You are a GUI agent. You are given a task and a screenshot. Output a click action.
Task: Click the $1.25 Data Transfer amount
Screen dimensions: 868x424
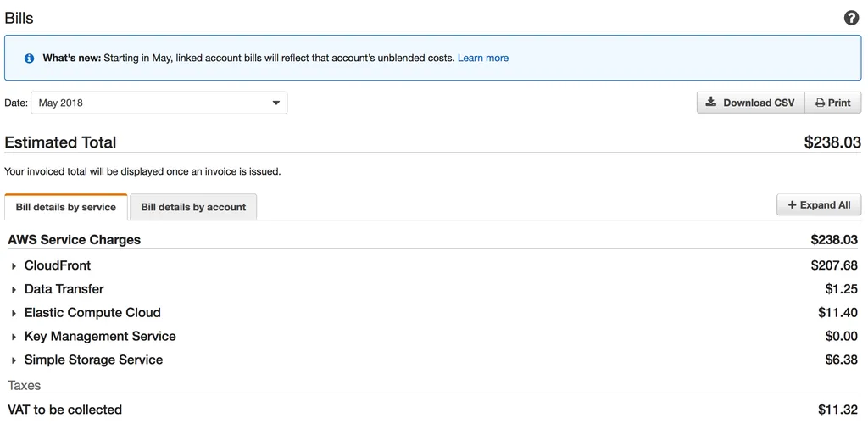(x=842, y=289)
